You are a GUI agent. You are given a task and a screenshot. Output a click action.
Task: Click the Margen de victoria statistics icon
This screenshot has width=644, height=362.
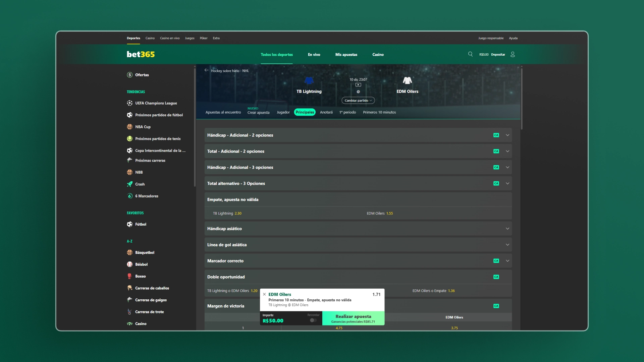tap(496, 306)
